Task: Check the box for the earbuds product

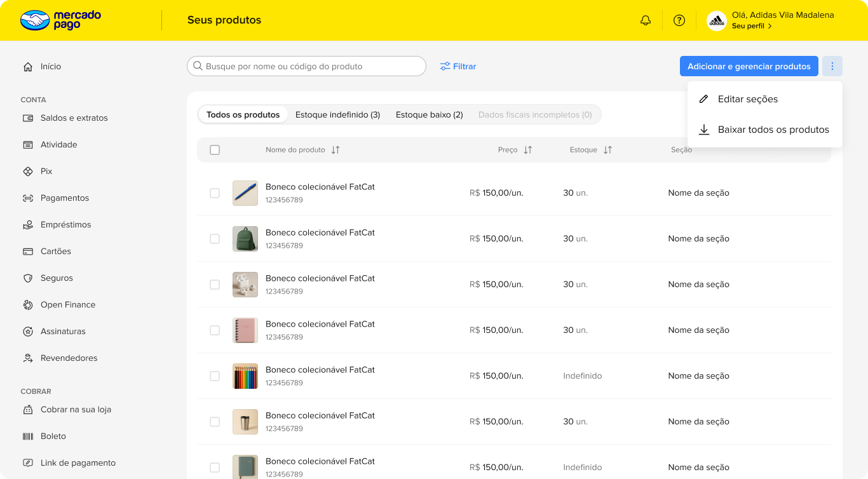Action: pyautogui.click(x=215, y=285)
